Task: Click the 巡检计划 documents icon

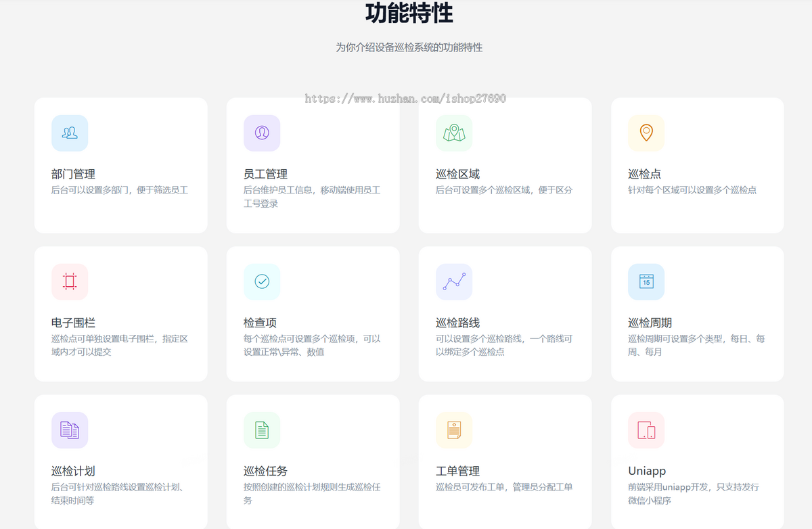Action: click(70, 430)
